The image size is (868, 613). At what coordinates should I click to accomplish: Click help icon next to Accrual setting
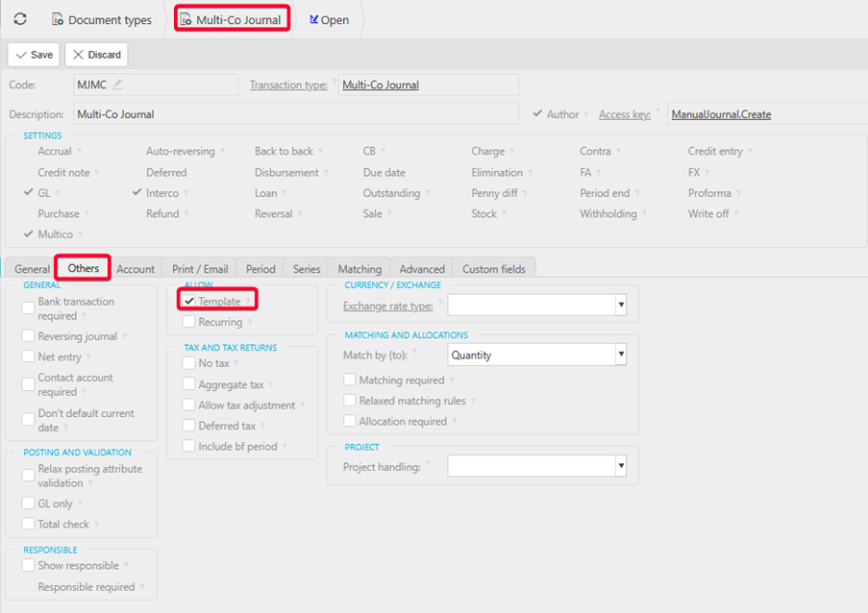tap(79, 151)
